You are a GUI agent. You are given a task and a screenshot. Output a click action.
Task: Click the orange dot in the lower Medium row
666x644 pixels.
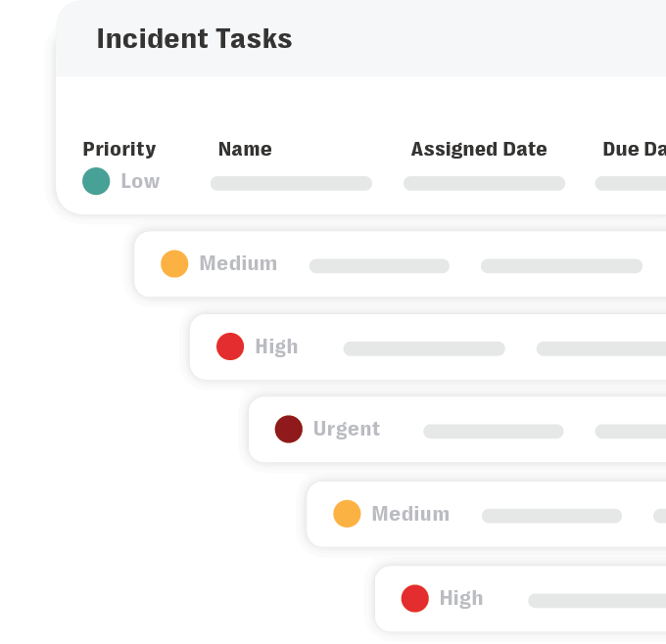click(347, 514)
